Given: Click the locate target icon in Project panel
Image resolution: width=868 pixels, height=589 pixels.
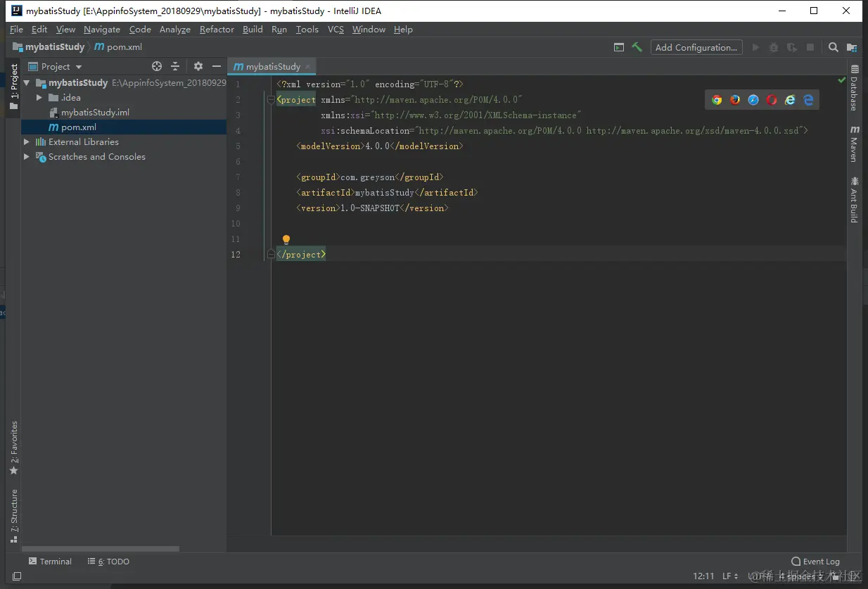Looking at the screenshot, I should click(157, 66).
